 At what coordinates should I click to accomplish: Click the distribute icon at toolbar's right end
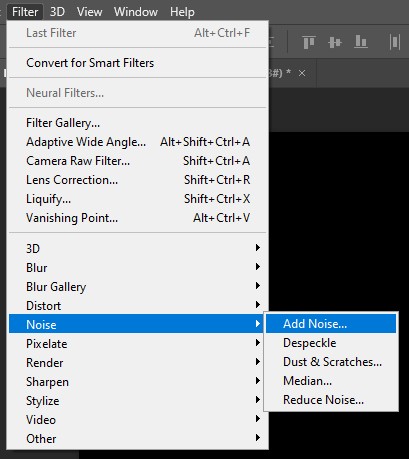click(x=395, y=42)
